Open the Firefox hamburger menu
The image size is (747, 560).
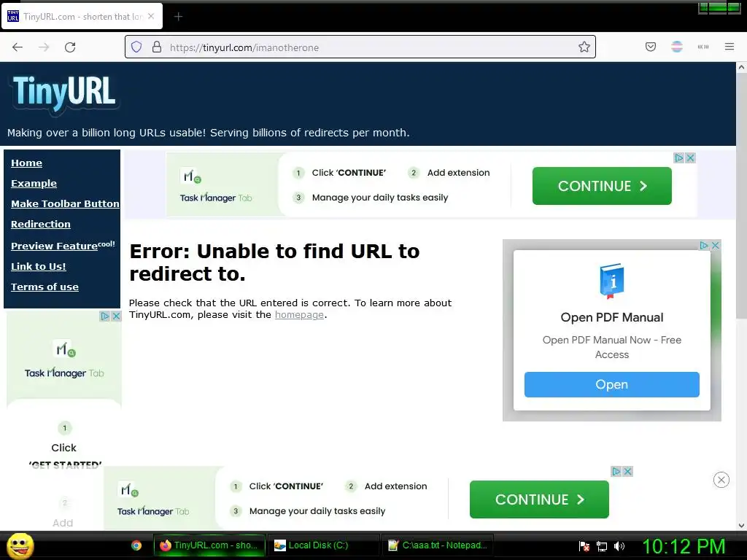(729, 47)
